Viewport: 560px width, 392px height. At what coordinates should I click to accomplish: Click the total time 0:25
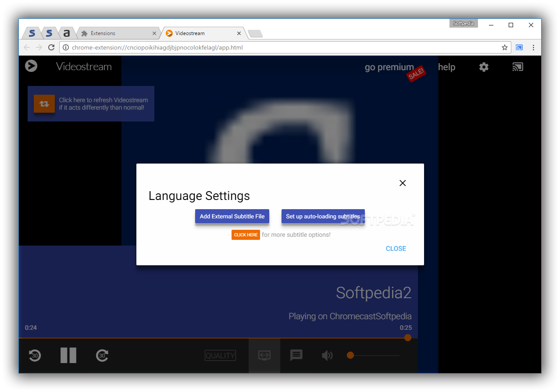tap(406, 328)
